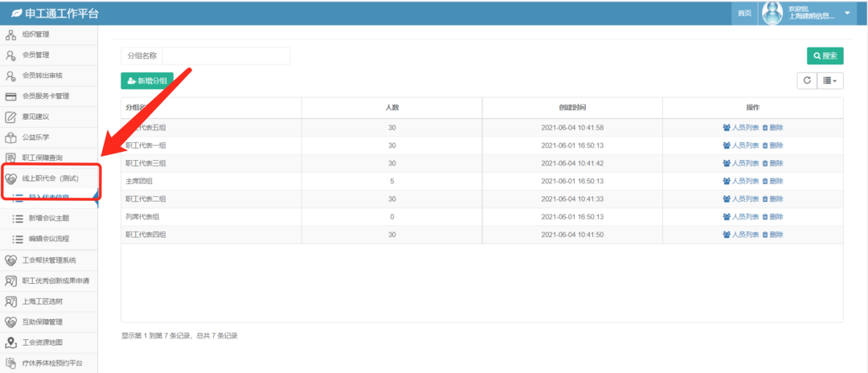Open 人员列表 for 主席团组
This screenshot has width=868, height=373.
(x=740, y=182)
